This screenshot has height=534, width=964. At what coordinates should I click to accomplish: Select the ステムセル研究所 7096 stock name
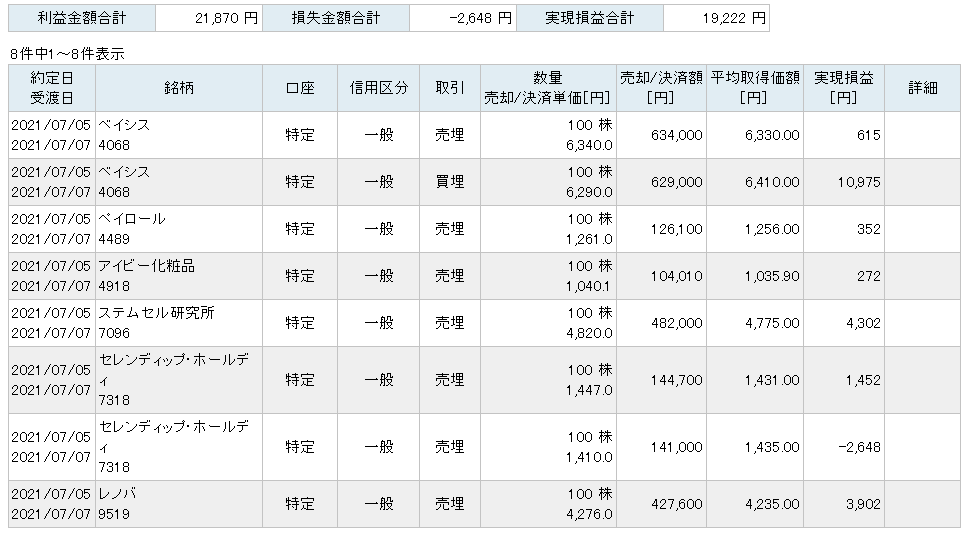pyautogui.click(x=179, y=323)
